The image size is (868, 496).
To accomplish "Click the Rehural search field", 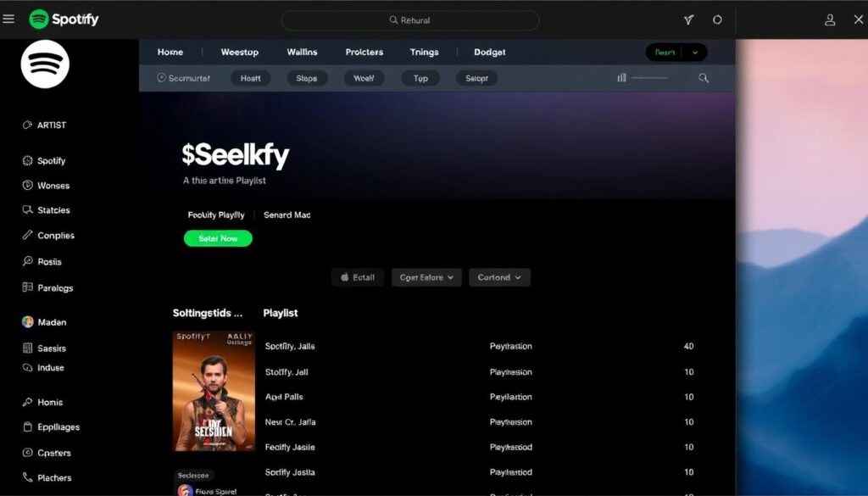I will pyautogui.click(x=410, y=20).
